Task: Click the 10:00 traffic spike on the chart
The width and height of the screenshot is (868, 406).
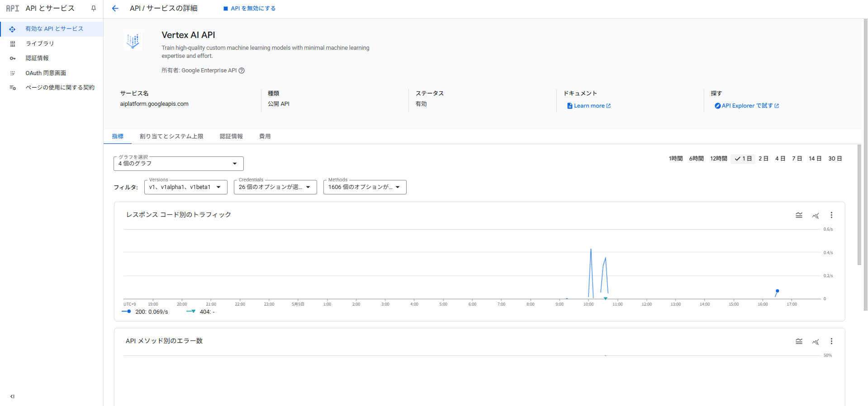Action: [x=591, y=273]
